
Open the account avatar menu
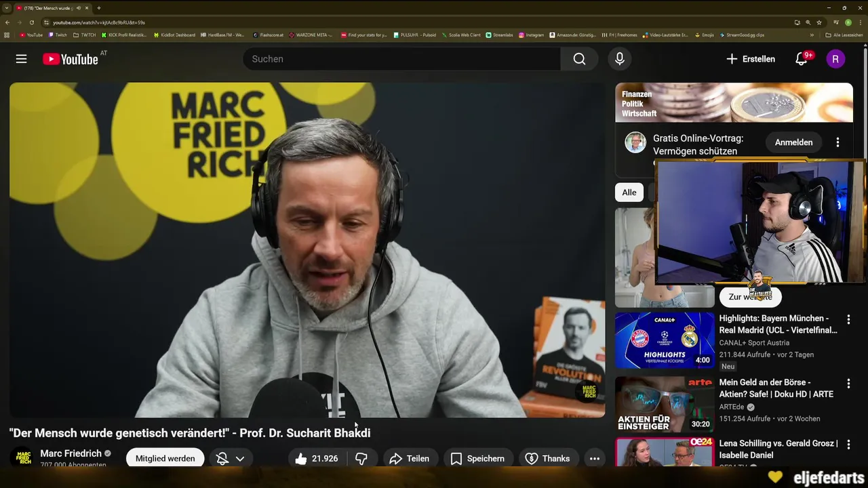(x=835, y=59)
